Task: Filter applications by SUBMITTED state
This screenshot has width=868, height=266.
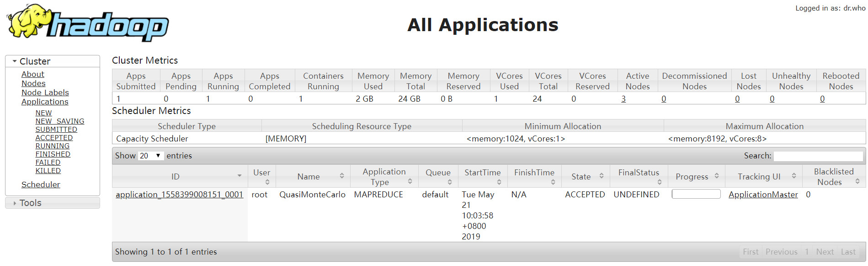Action: pyautogui.click(x=56, y=130)
